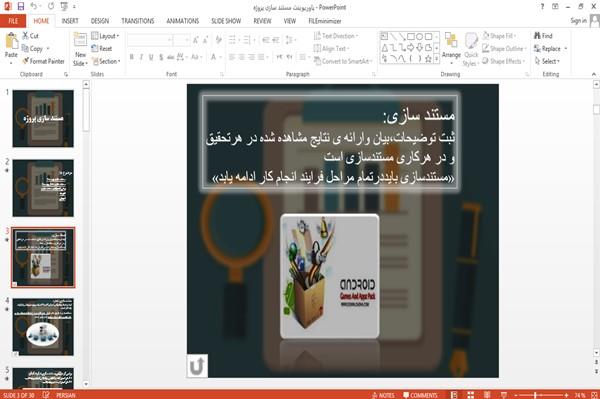Clear all formatting with the eraser icon
This screenshot has height=399, width=600.
218,40
